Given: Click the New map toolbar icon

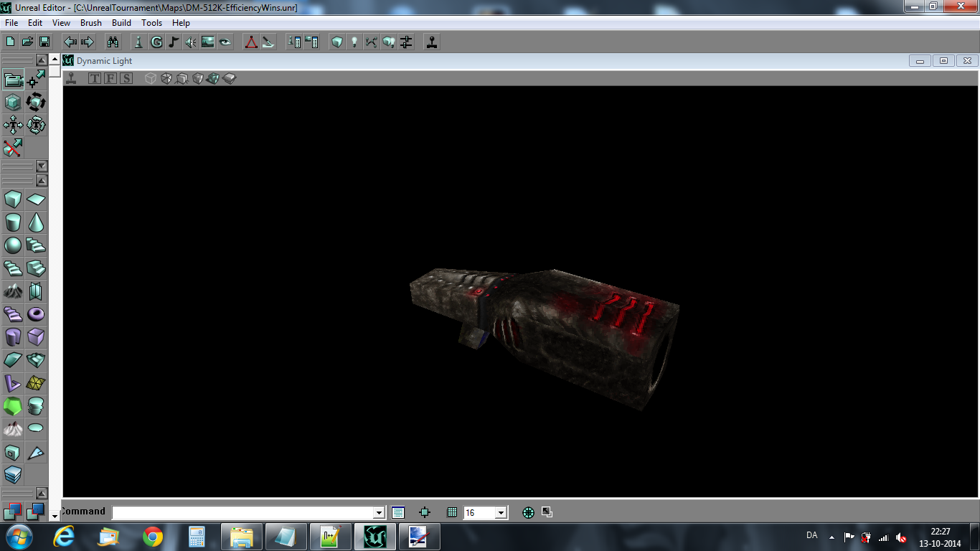Looking at the screenshot, I should coord(11,42).
